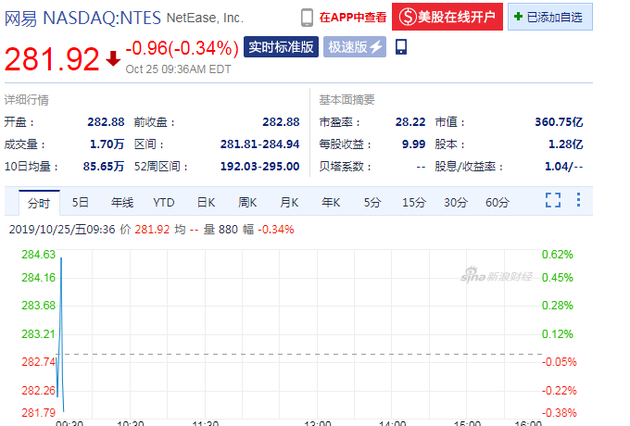630x426 pixels.
Task: Switch to the 30分 interval tab
Action: [456, 202]
